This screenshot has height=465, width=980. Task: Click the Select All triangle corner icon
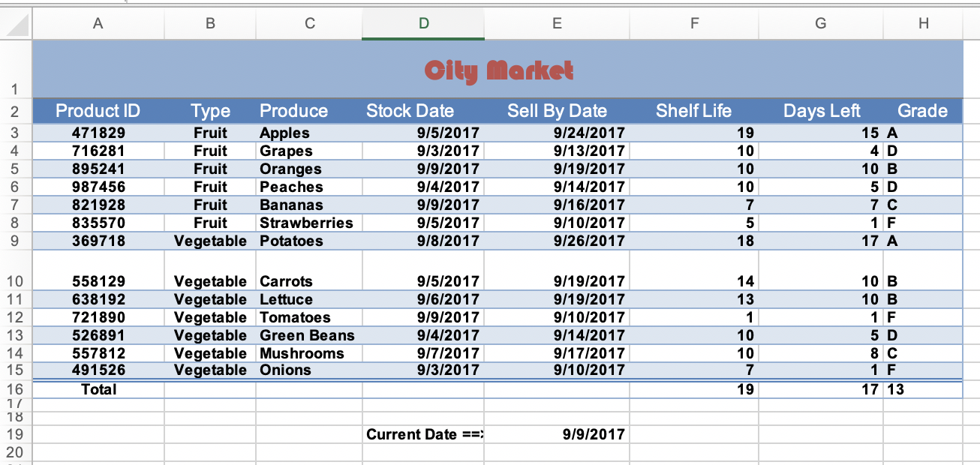click(15, 23)
